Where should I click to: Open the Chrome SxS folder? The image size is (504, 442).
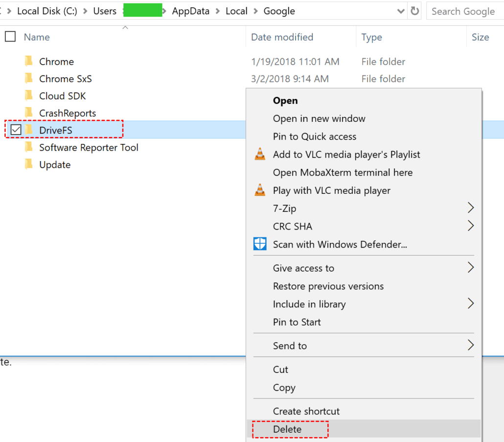(x=65, y=78)
